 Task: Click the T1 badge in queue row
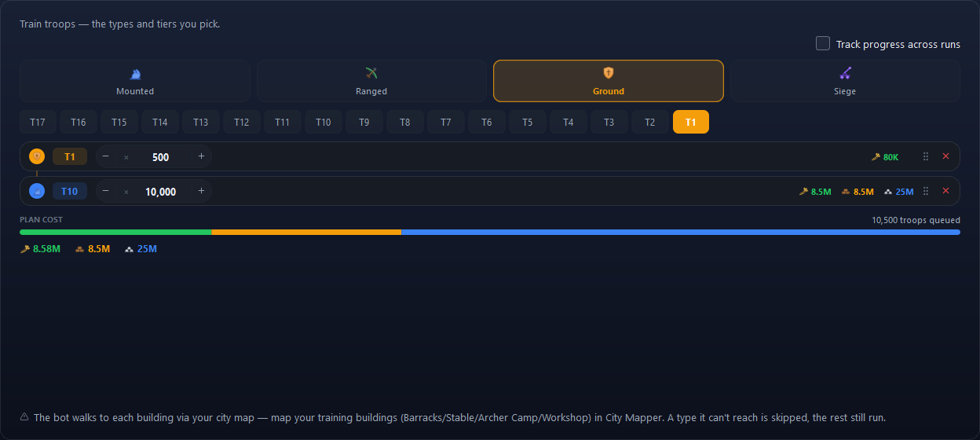coord(70,156)
